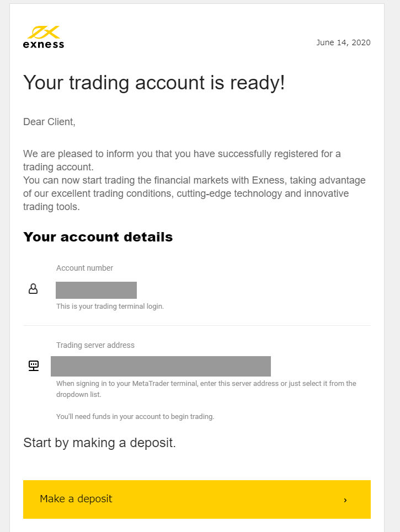Click the Make a deposit button

[x=197, y=499]
